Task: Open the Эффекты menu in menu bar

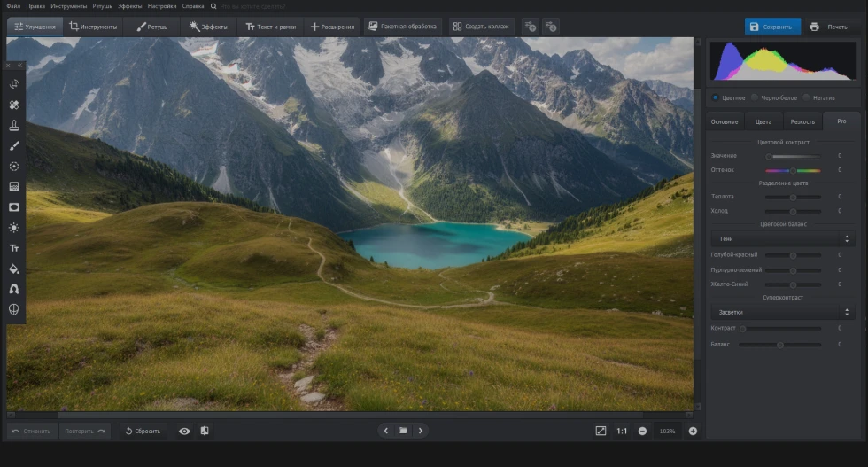Action: pyautogui.click(x=129, y=6)
